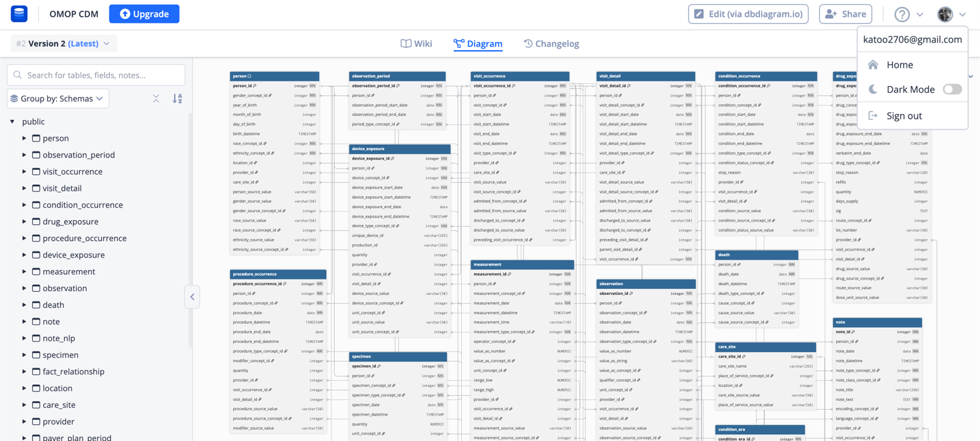Click the person table icon in tree
The width and height of the screenshot is (980, 441).
pyautogui.click(x=36, y=138)
